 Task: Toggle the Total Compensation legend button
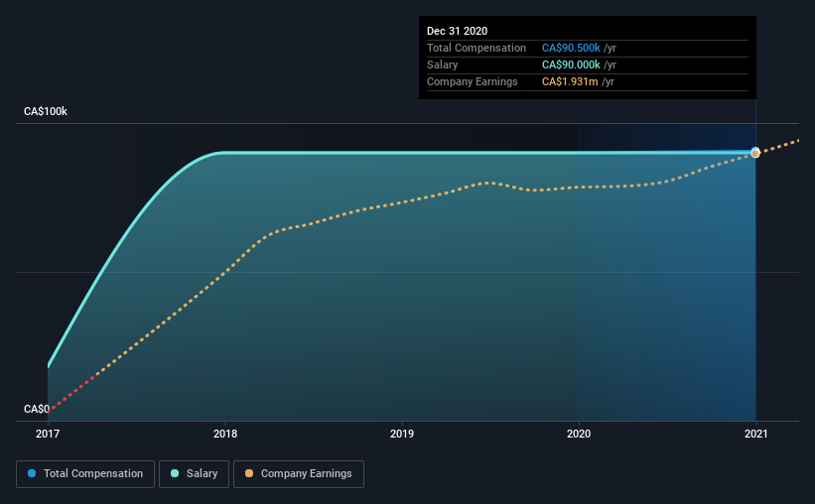[x=85, y=474]
